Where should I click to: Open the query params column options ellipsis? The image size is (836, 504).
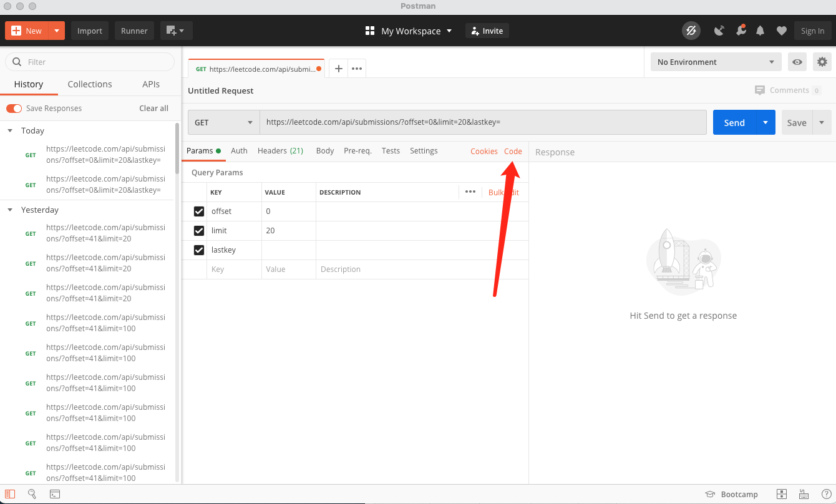pos(470,192)
